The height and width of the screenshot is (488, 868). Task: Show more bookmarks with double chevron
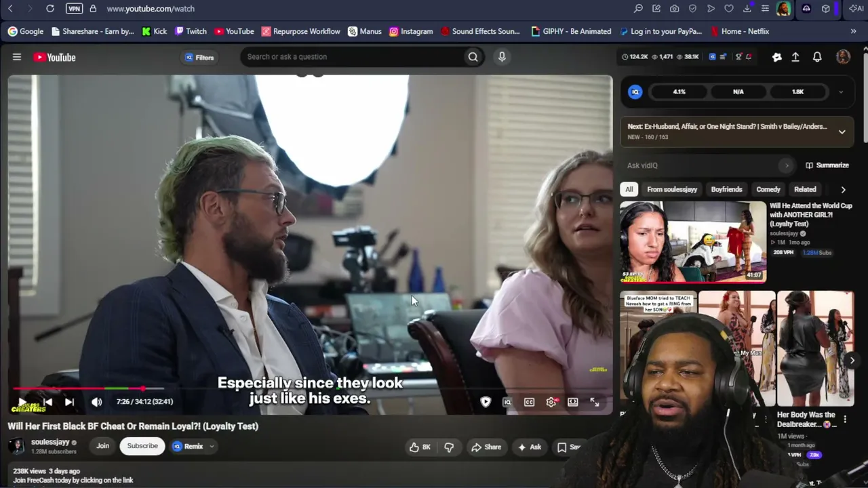pos(853,31)
